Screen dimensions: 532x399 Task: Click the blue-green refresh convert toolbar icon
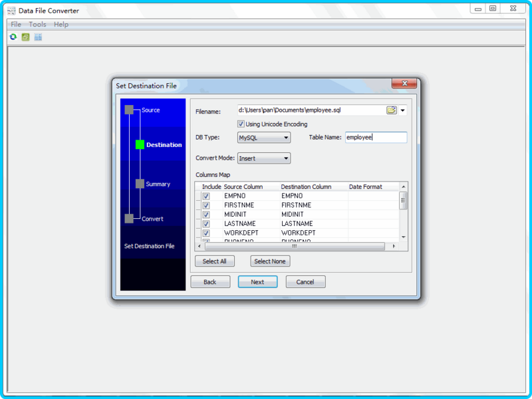click(x=13, y=37)
